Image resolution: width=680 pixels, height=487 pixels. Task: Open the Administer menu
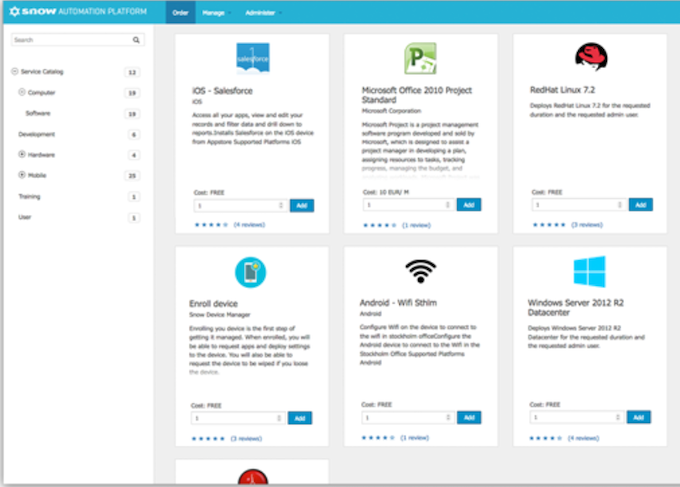pyautogui.click(x=263, y=13)
